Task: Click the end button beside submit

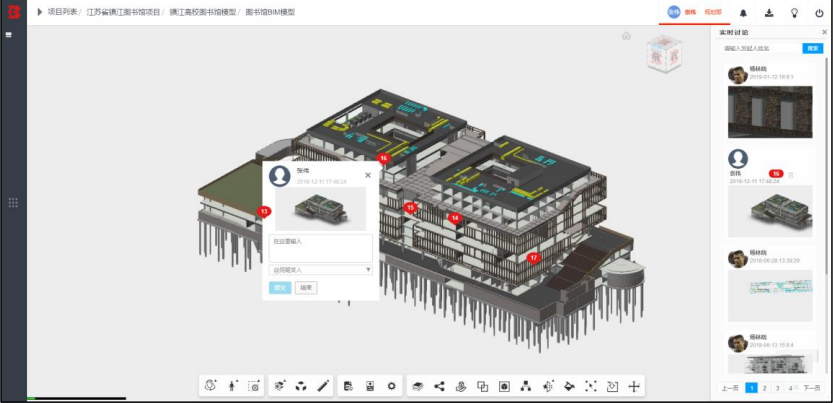Action: pyautogui.click(x=306, y=288)
